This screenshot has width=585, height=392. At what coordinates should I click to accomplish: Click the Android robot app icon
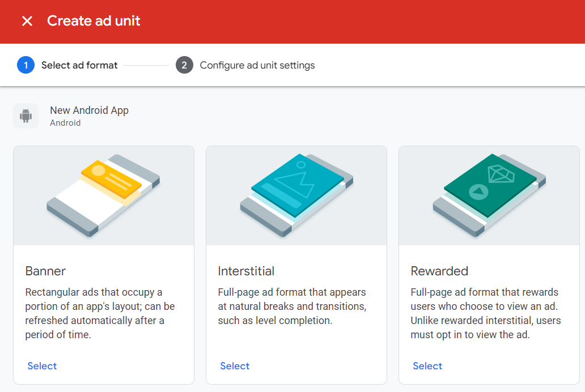pyautogui.click(x=26, y=116)
